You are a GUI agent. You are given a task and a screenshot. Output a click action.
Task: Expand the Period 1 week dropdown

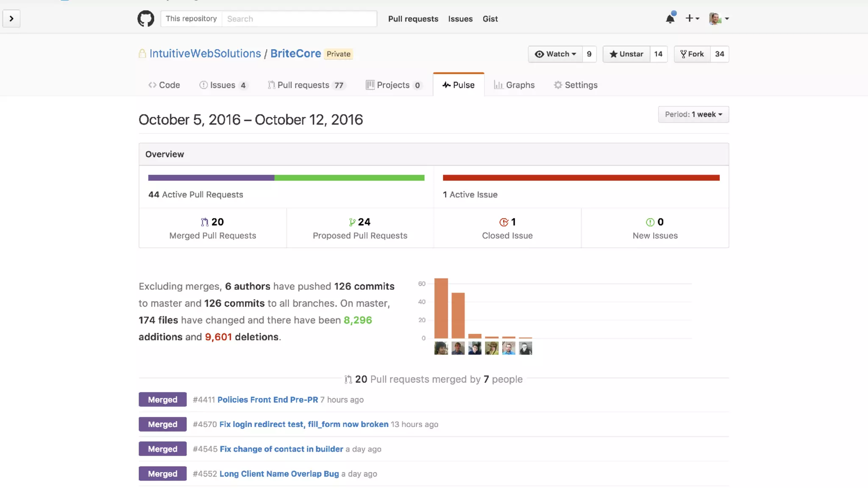[693, 114]
